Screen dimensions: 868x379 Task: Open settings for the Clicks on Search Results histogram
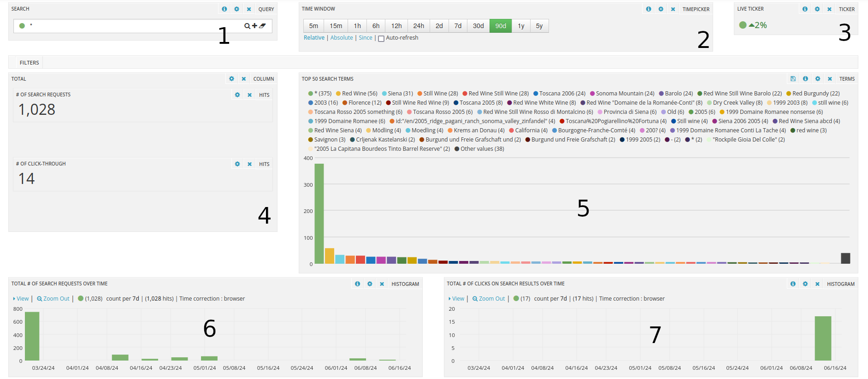(805, 284)
